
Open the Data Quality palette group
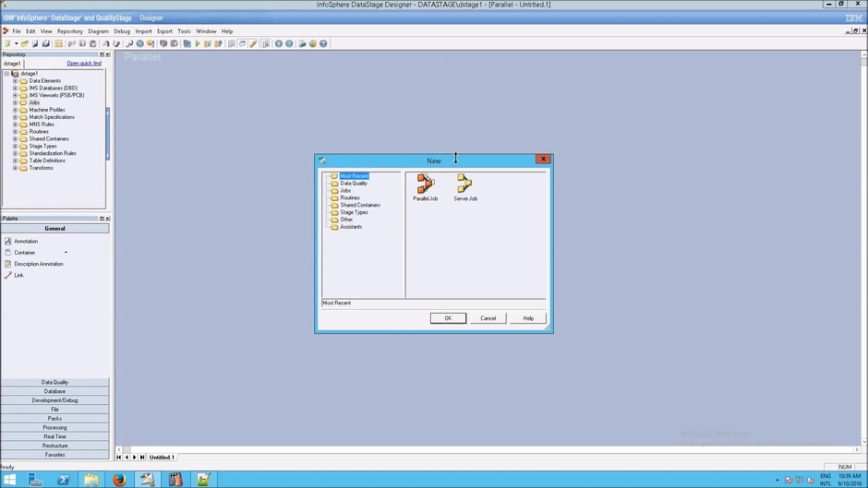pyautogui.click(x=54, y=382)
